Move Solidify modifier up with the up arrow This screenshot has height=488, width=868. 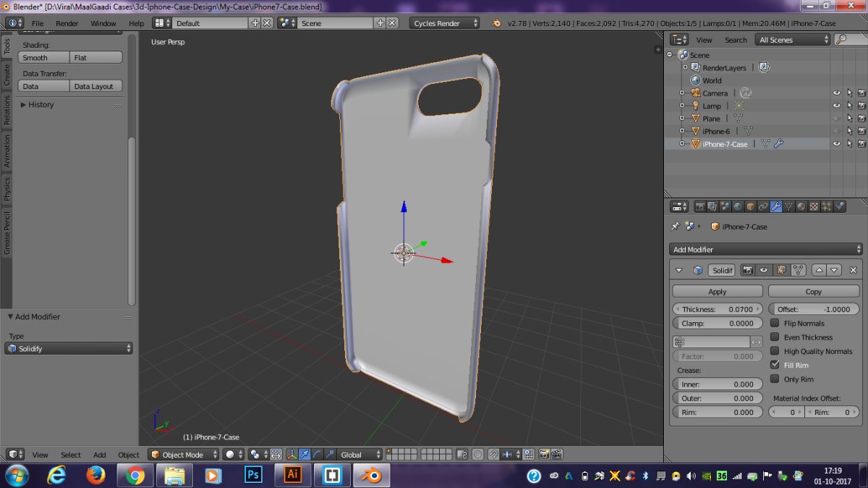[819, 270]
